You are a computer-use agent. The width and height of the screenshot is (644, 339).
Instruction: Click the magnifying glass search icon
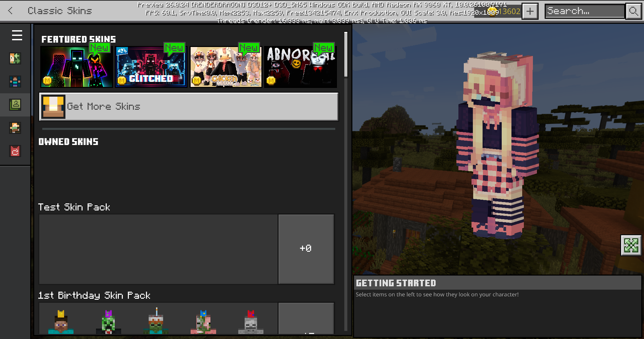[634, 11]
